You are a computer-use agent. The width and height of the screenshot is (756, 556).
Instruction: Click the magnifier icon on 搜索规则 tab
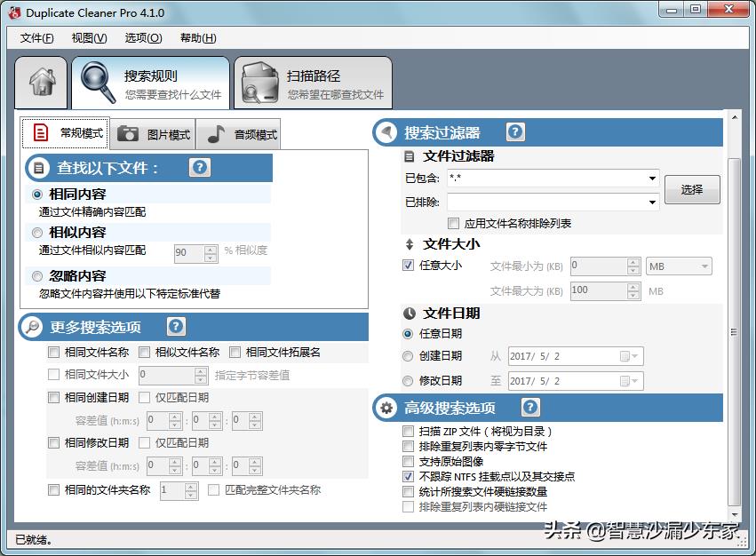(x=98, y=82)
